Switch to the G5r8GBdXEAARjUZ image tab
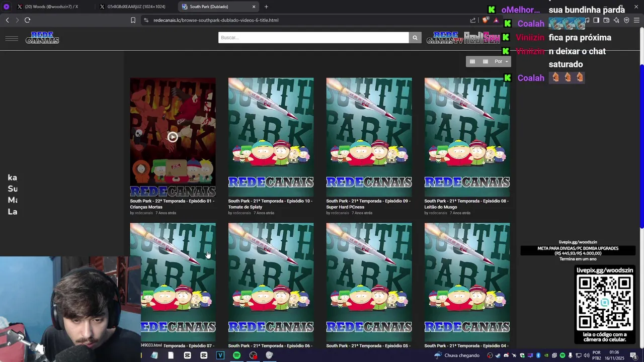 [x=135, y=7]
